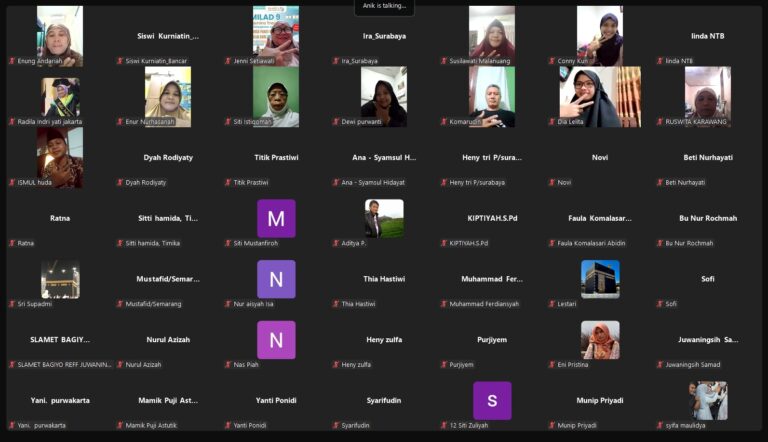Select the N avatar of Nur aisyah isa

[x=276, y=279]
